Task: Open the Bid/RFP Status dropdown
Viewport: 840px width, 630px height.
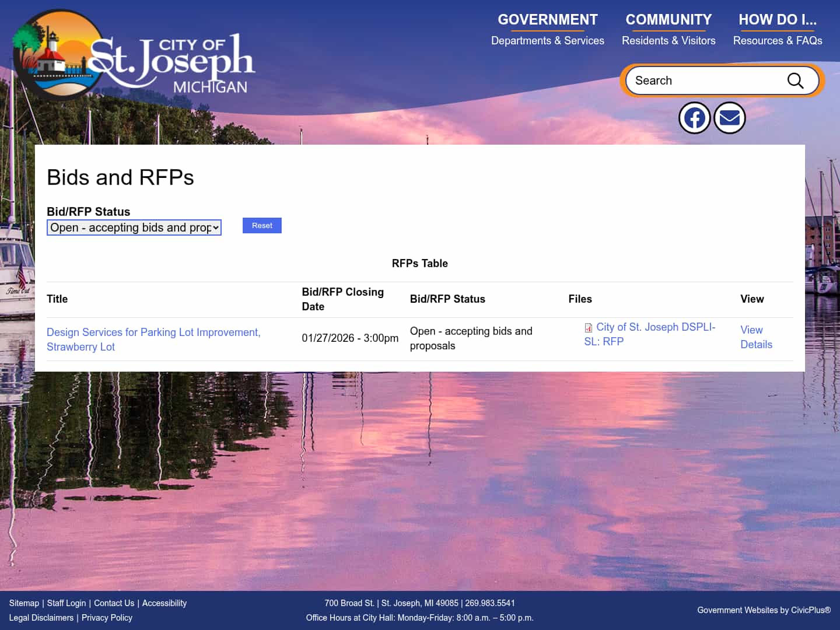Action: (x=134, y=228)
